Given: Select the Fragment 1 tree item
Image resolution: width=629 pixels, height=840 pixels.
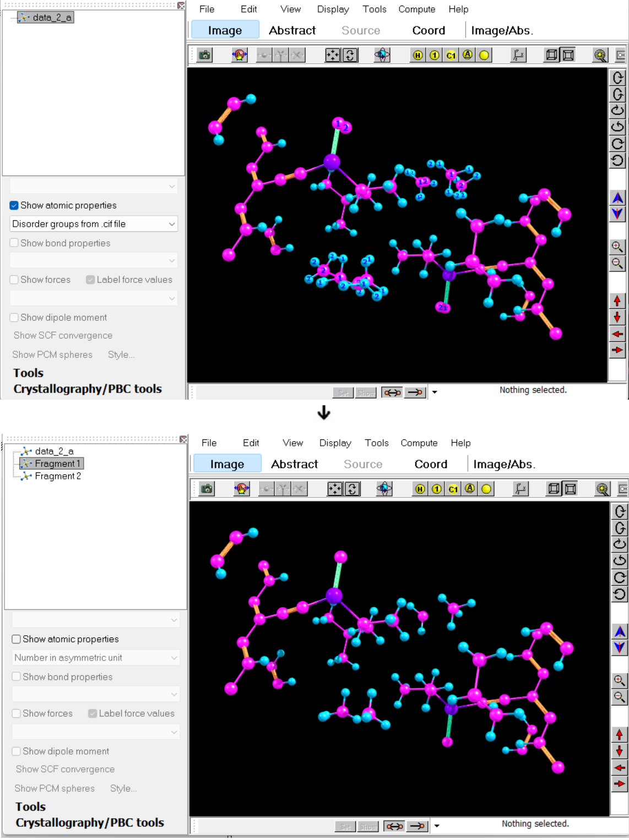Looking at the screenshot, I should (x=57, y=463).
